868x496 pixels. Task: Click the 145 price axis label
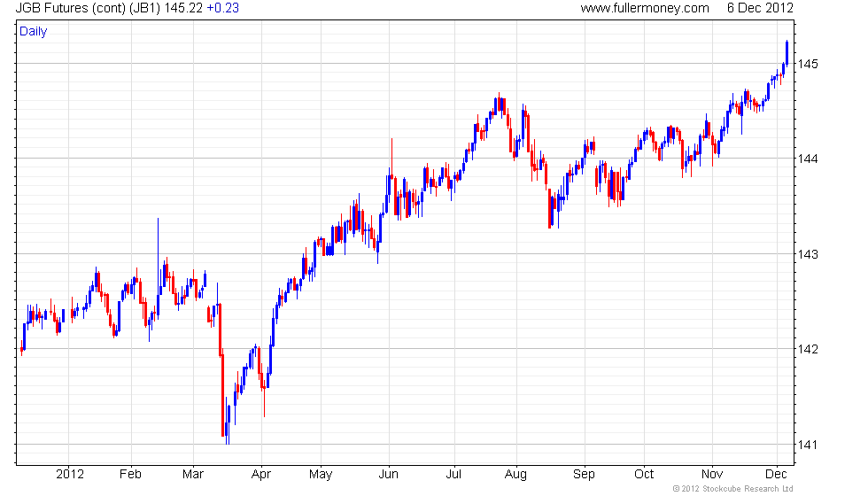pyautogui.click(x=807, y=64)
